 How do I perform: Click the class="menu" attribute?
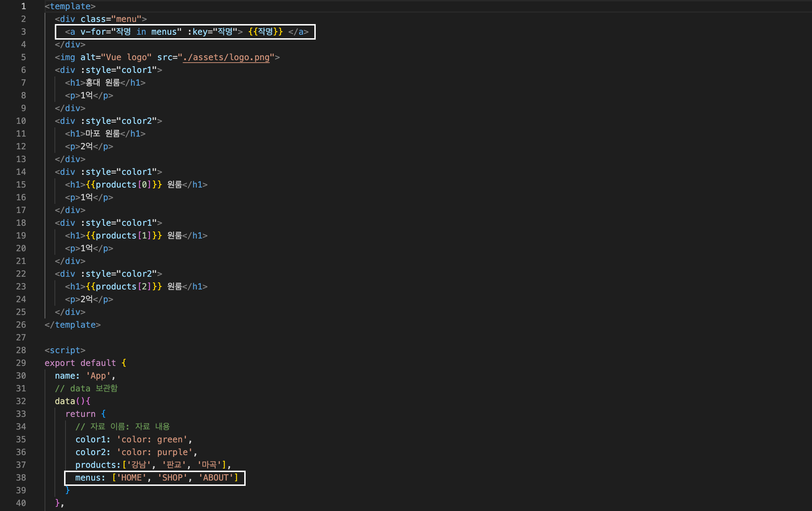[x=111, y=19]
